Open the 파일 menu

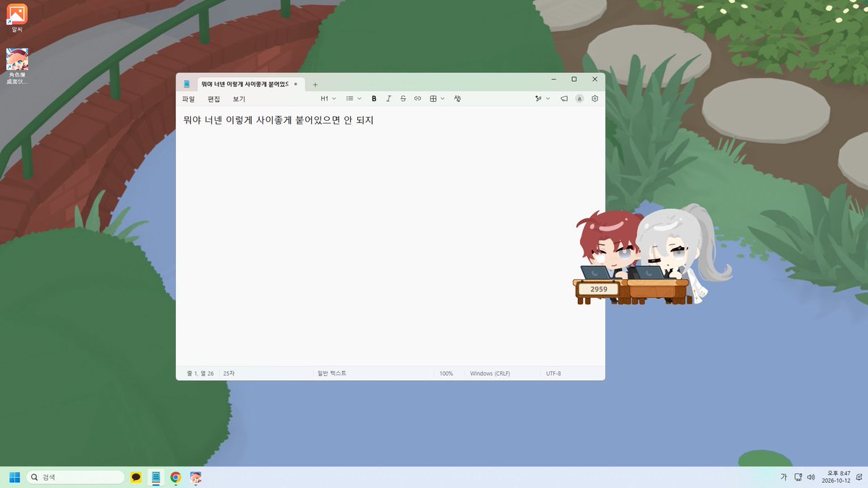coord(189,99)
